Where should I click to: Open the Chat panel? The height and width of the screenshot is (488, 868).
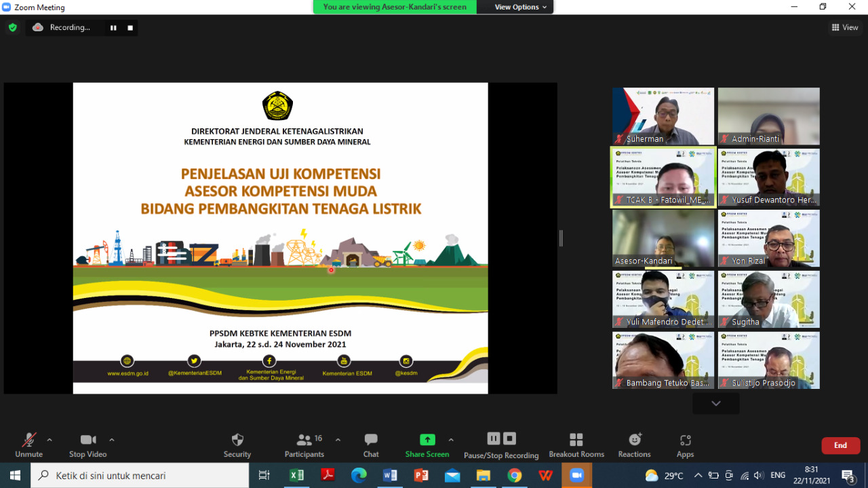point(371,445)
